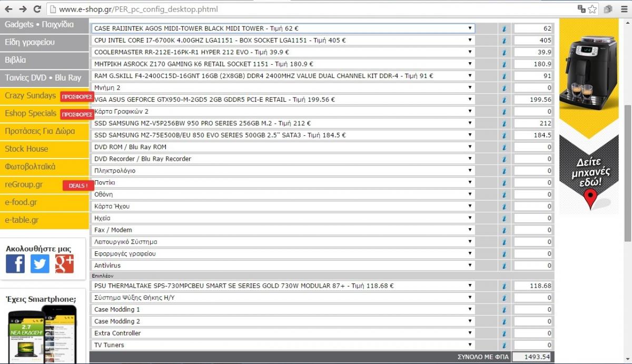
Task: Open info icon for the RAM G.SKILL row
Action: pos(504,76)
